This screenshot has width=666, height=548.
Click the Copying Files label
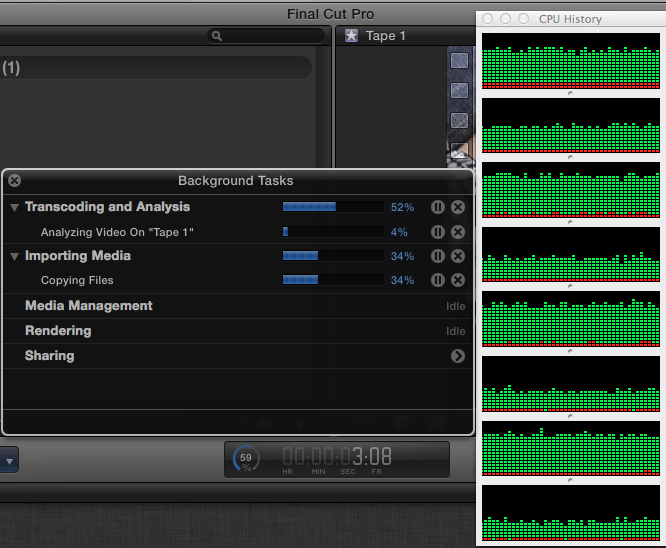click(77, 280)
